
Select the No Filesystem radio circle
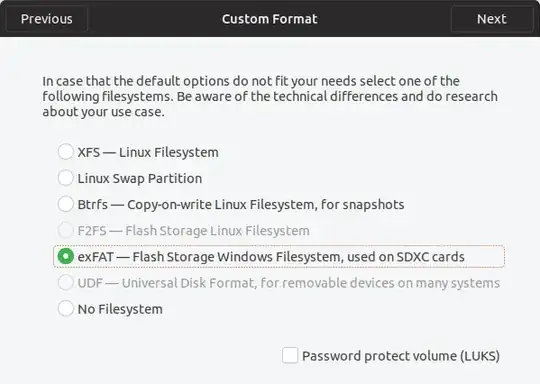65,309
